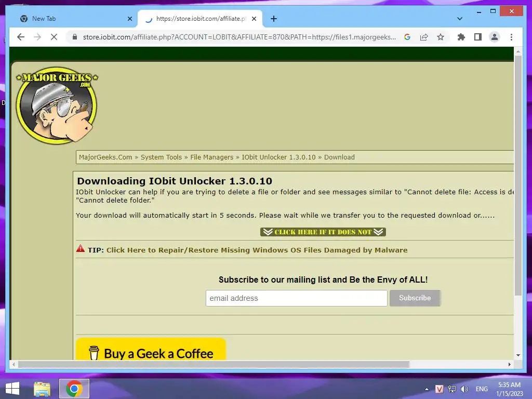Open the user profile avatar
Image resolution: width=532 pixels, height=399 pixels.
point(495,37)
